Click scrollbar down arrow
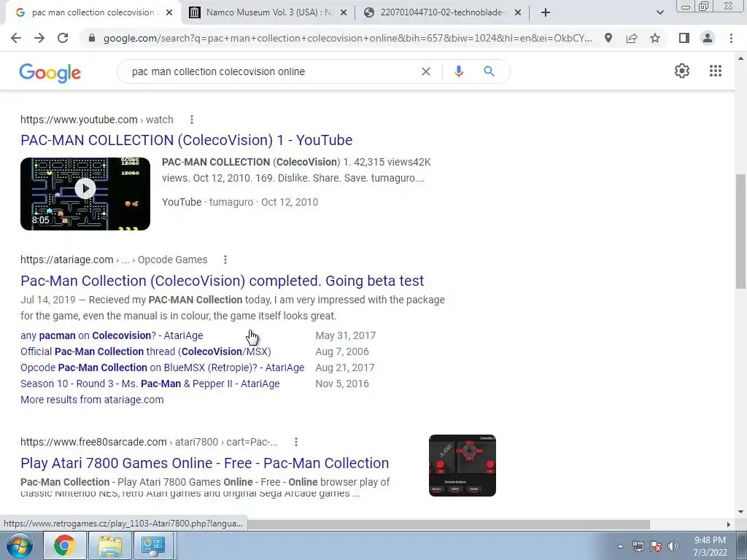747x560 pixels. click(740, 512)
